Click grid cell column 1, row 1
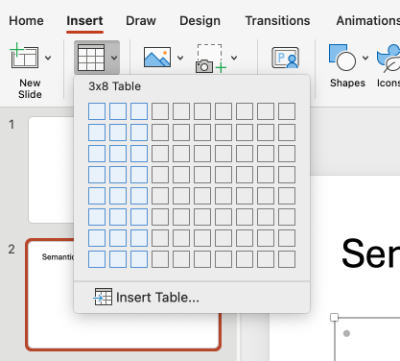This screenshot has width=400, height=361. pos(97,111)
